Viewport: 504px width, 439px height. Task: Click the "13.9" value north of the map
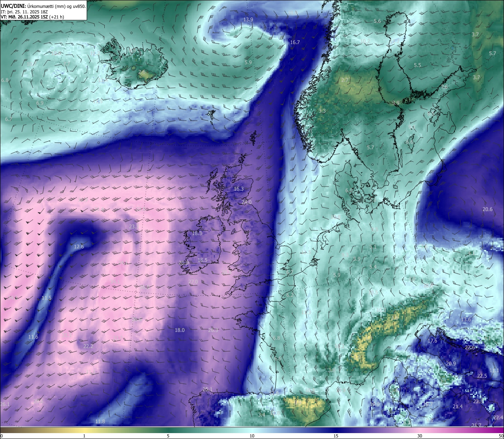(248, 20)
